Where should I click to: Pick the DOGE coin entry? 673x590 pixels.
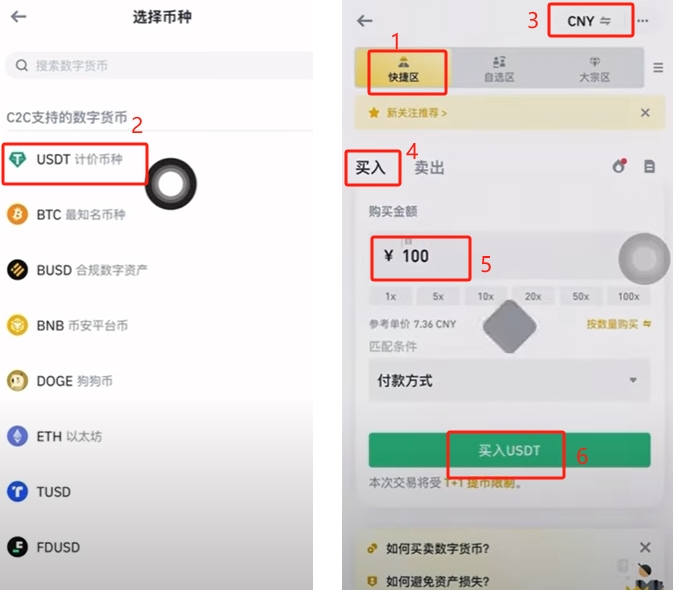coord(60,381)
